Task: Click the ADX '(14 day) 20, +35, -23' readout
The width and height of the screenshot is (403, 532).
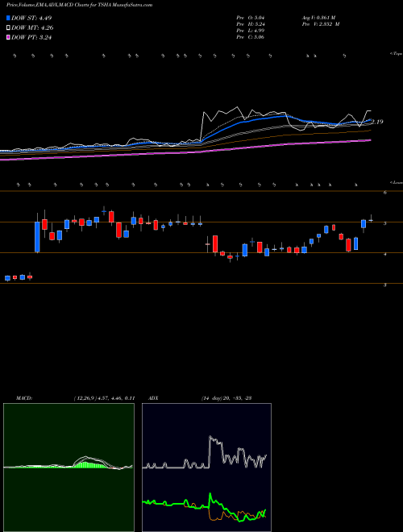Action: coord(226,398)
